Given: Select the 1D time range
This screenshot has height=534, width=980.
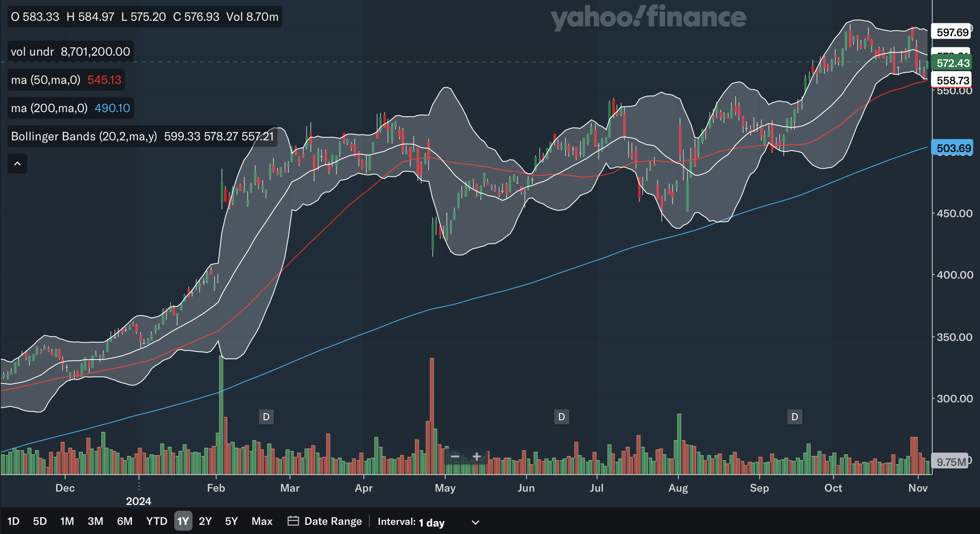Looking at the screenshot, I should tap(13, 521).
